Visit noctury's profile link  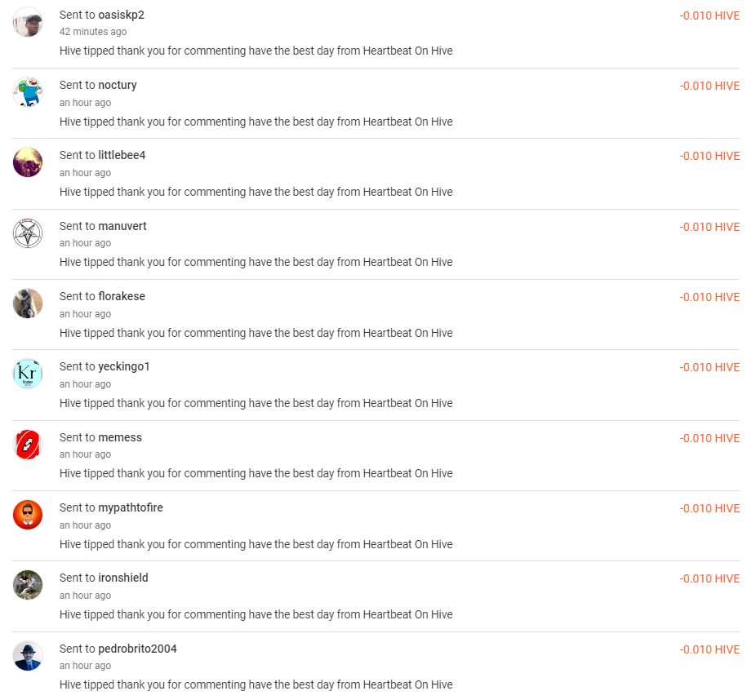tap(118, 85)
